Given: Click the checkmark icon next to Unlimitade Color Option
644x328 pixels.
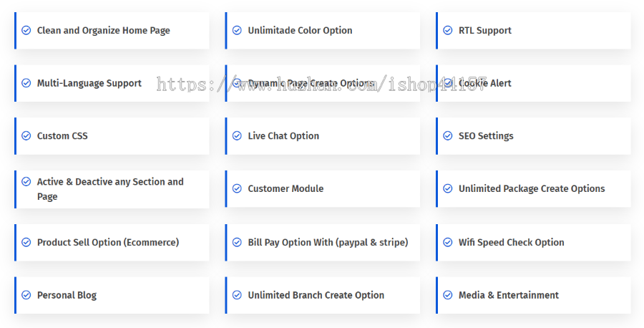Looking at the screenshot, I should click(237, 30).
